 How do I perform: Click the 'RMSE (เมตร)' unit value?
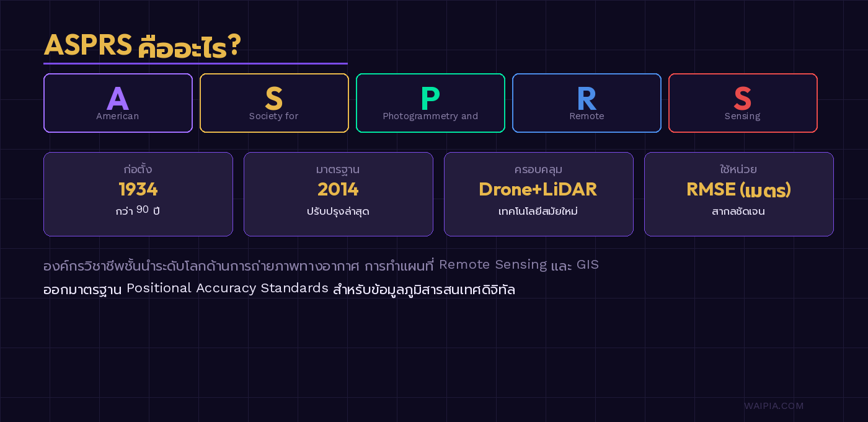coord(738,189)
